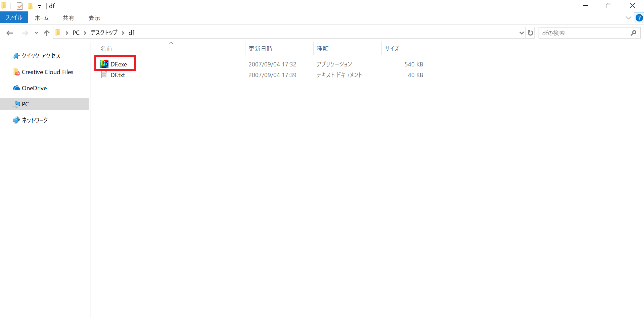Switch to the ホーム ribbon tab
Screen dimensions: 644x318
coord(42,18)
